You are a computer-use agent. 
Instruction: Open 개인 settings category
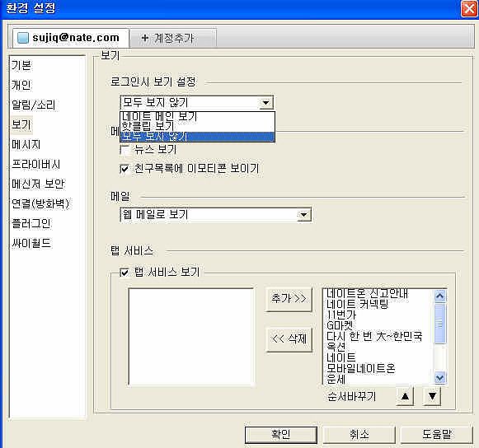[21, 85]
